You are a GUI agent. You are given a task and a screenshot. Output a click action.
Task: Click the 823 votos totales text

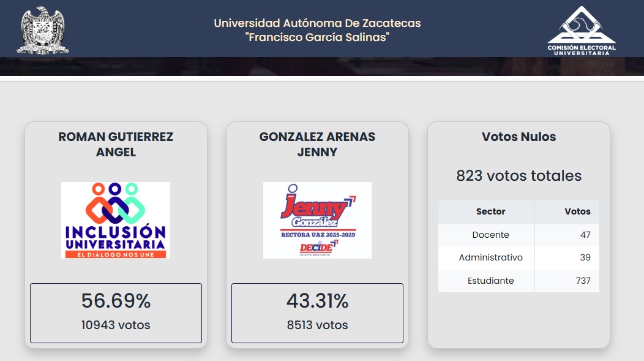point(519,175)
